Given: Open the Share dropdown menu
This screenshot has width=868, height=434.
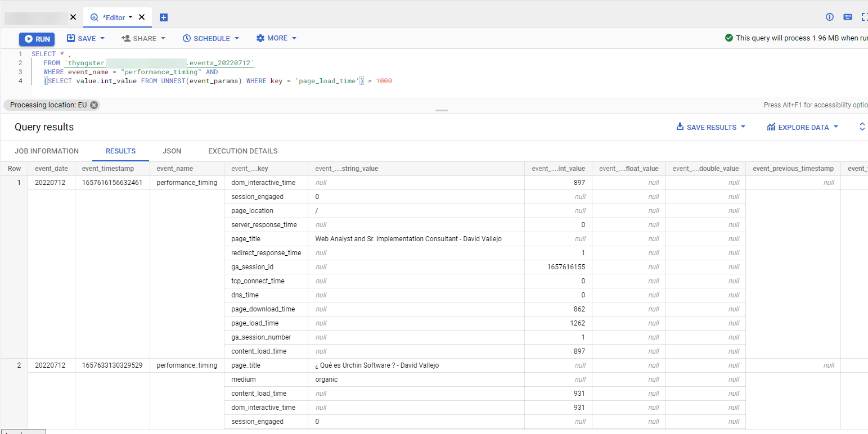Looking at the screenshot, I should coord(143,38).
